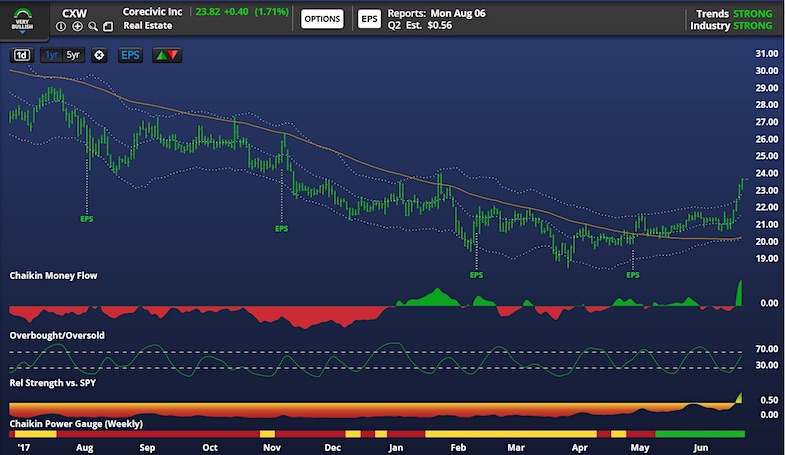
Task: Select the Rel Strength vs. SPY label
Action: point(53,383)
